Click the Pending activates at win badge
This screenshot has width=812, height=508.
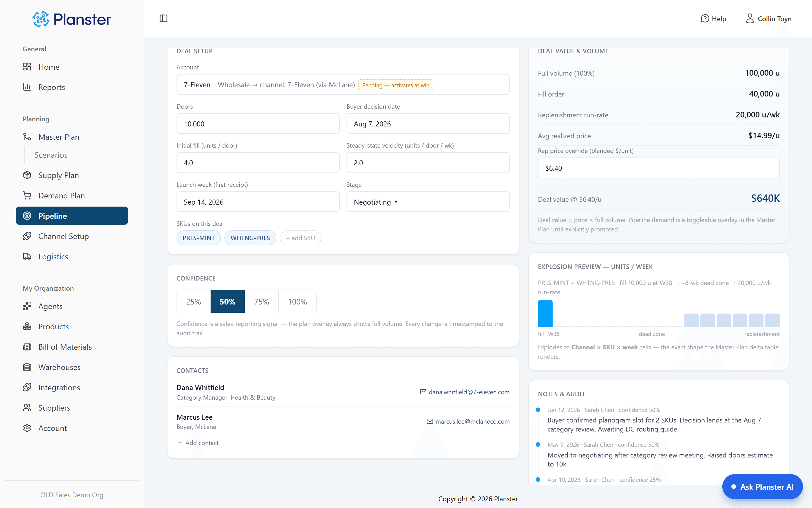[396, 85]
